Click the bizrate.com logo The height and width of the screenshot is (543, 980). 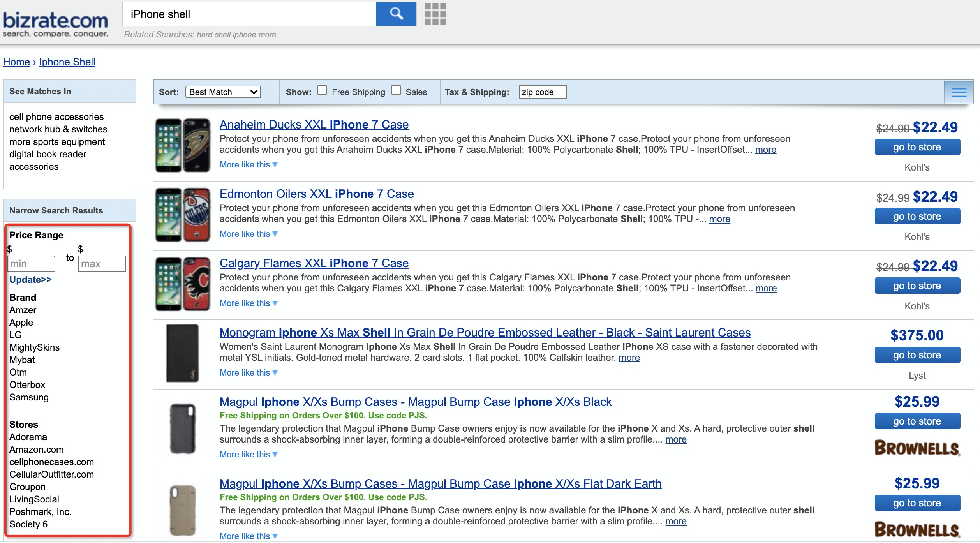55,24
